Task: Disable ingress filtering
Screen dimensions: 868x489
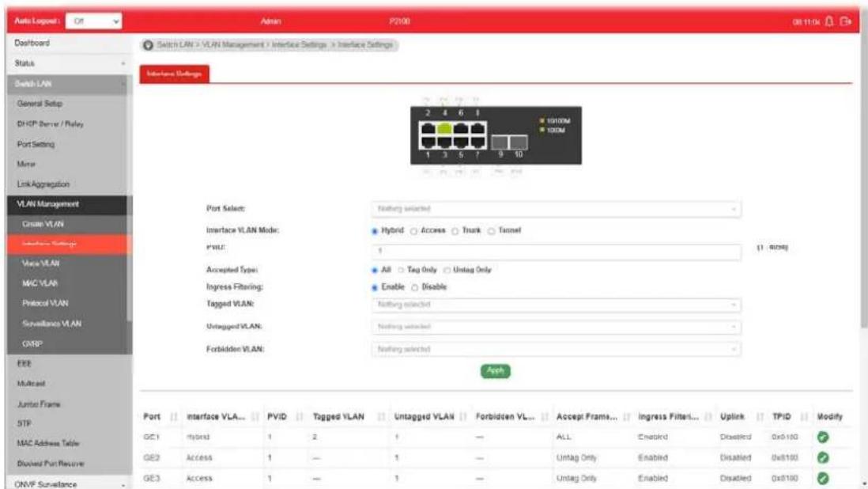Action: point(414,287)
